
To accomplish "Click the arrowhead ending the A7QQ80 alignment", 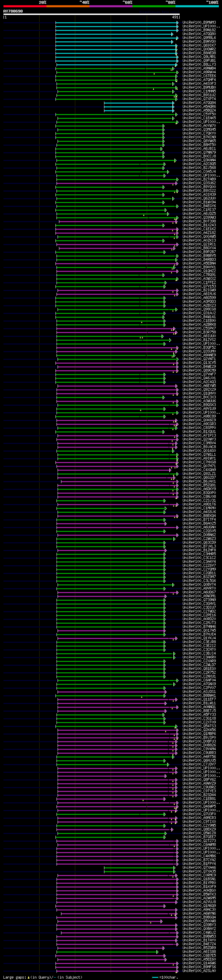I will tap(172, 34).
